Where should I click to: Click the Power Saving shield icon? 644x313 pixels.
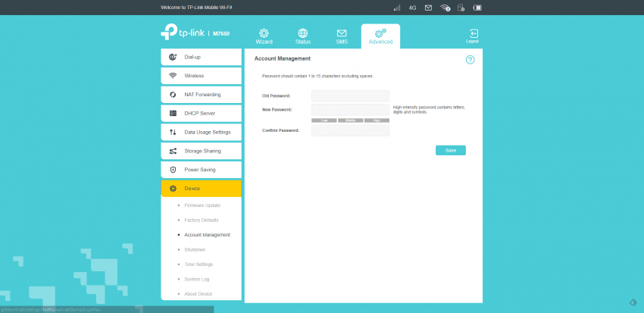[x=173, y=170]
